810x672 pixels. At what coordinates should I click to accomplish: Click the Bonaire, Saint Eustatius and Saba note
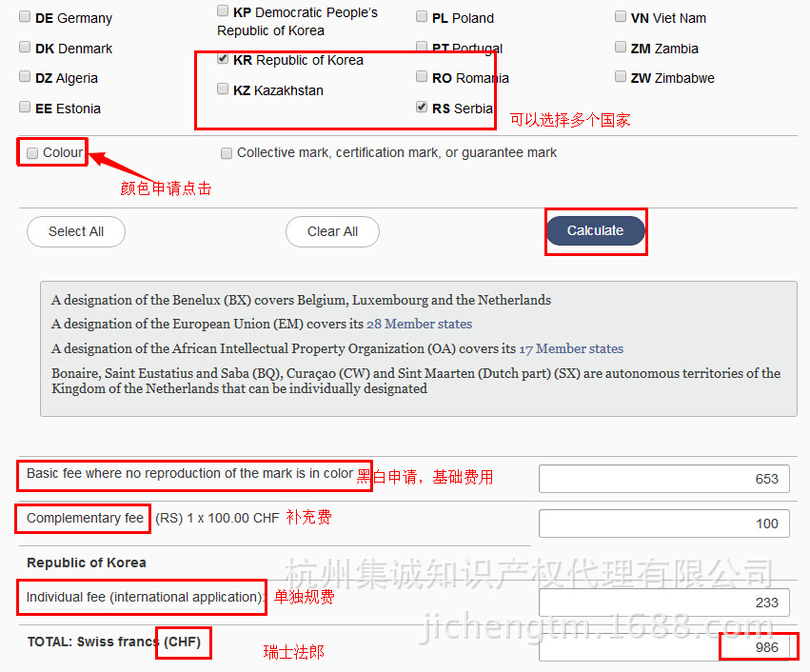coord(416,381)
